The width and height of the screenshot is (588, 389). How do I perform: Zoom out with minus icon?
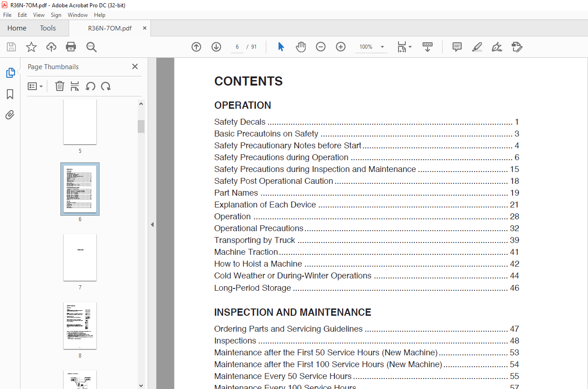pyautogui.click(x=321, y=47)
